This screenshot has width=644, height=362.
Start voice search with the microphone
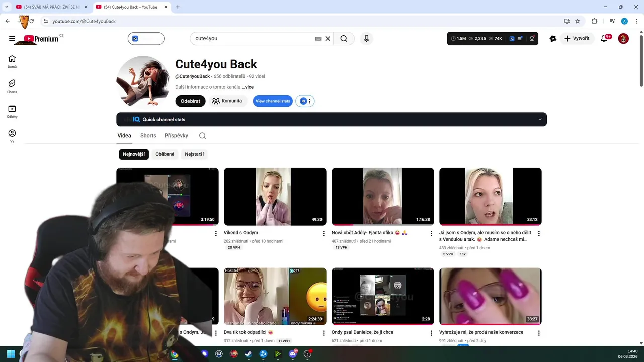tap(366, 39)
